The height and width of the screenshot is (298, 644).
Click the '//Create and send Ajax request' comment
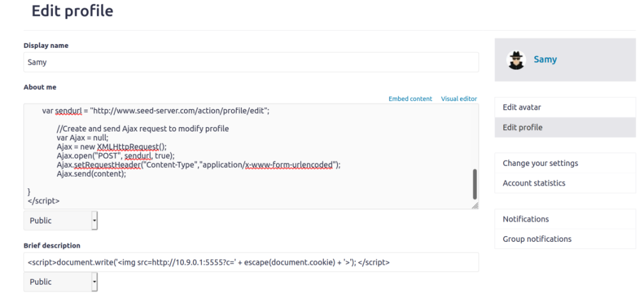pyautogui.click(x=143, y=128)
